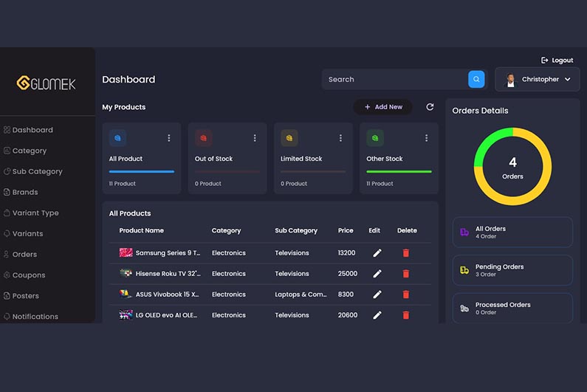The image size is (587, 392).
Task: Open the All Orders card
Action: tap(512, 232)
